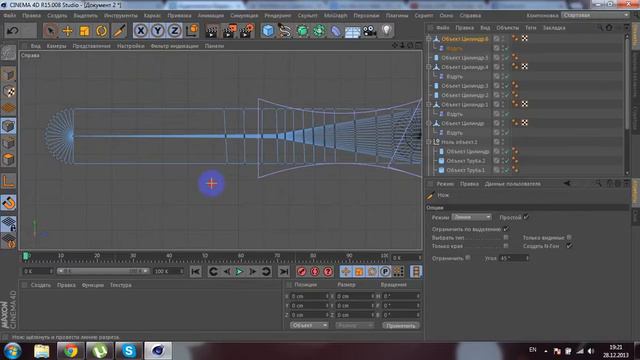Open the Данные пользователя menu

[x=512, y=184]
